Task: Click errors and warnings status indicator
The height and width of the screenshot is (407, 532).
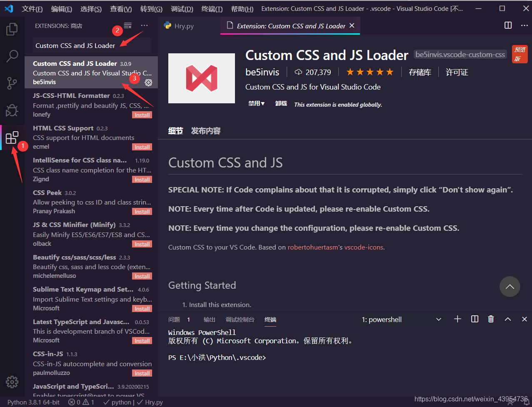Action: 81,402
